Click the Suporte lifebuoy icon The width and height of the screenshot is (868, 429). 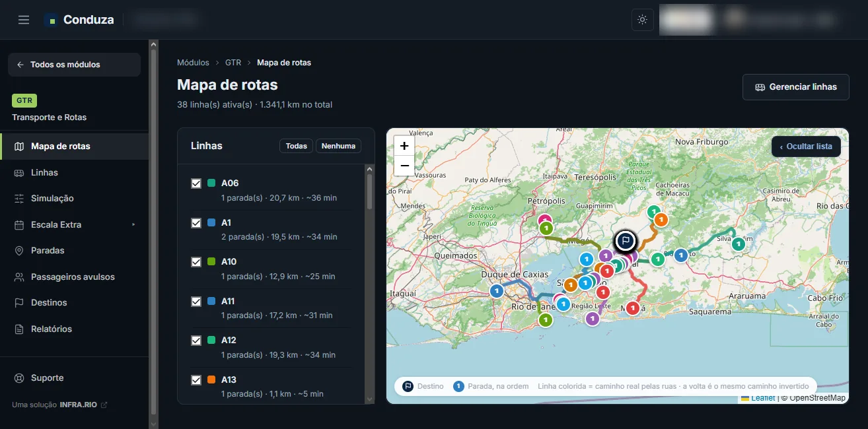tap(19, 378)
